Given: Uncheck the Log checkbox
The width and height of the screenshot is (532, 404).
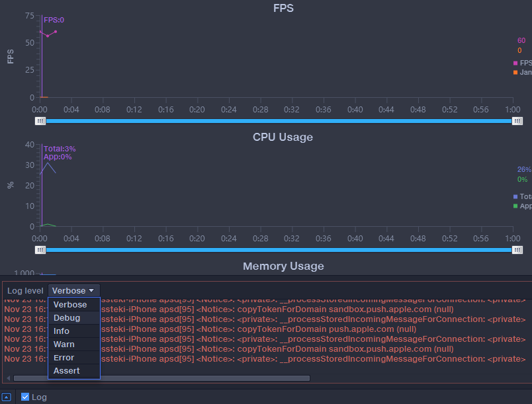Looking at the screenshot, I should (25, 397).
